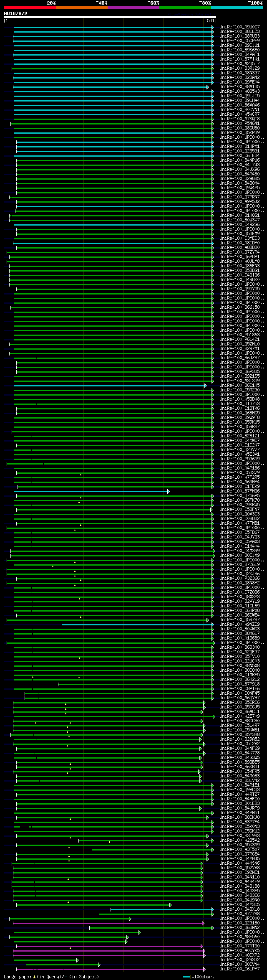
Task: Click the cyan ~100% identity legend swatch
Action: point(237,7)
